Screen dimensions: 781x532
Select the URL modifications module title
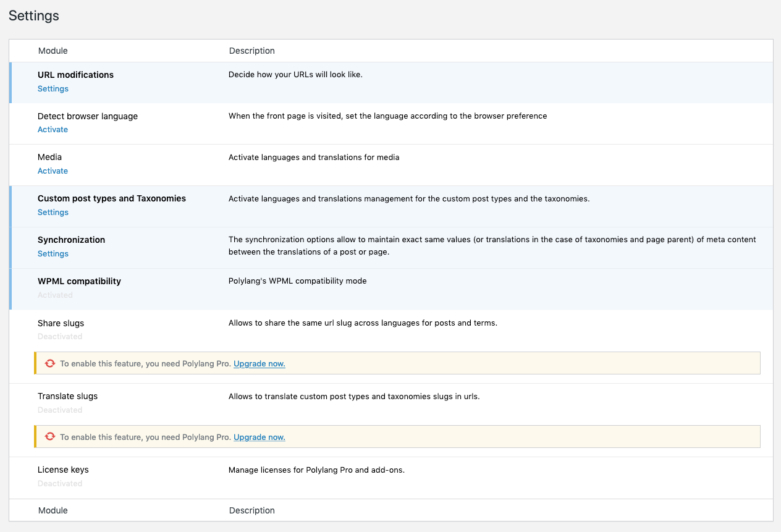point(75,75)
